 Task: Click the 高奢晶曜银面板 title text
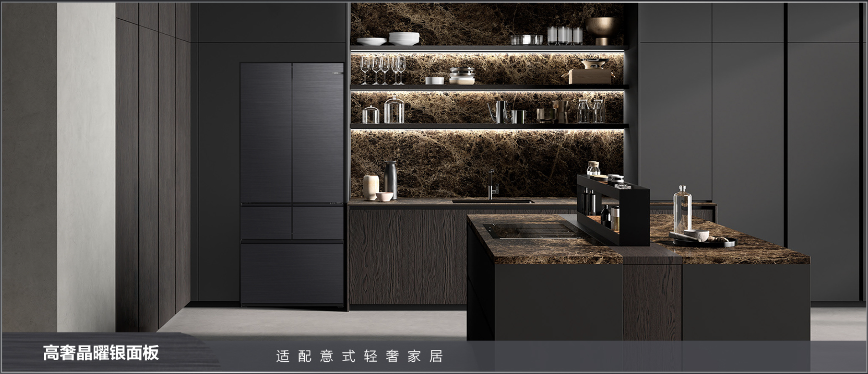tap(101, 353)
